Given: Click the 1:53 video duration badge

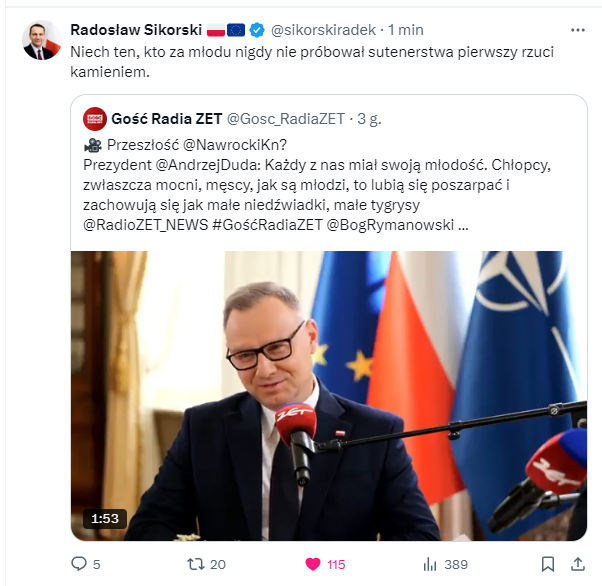Looking at the screenshot, I should 105,519.
